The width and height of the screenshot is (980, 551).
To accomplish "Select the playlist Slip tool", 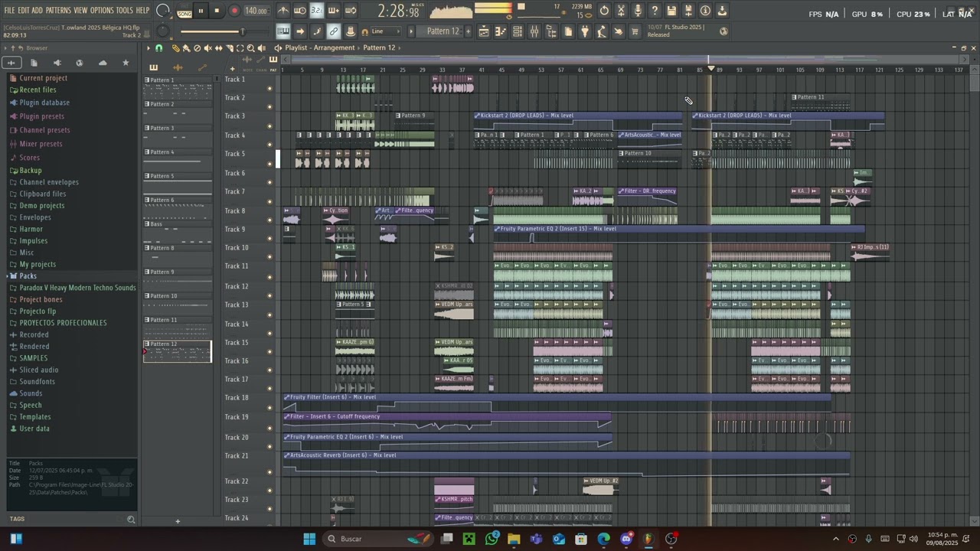I will (218, 47).
